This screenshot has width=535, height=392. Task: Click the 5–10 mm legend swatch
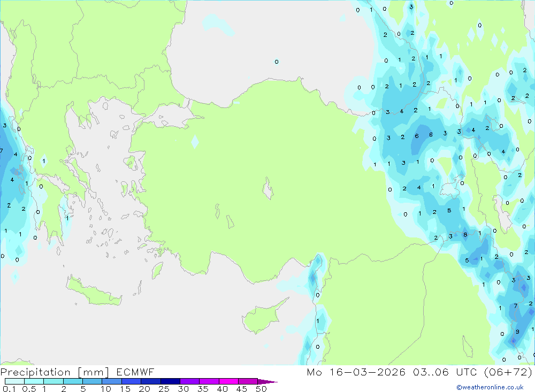pyautogui.click(x=93, y=381)
